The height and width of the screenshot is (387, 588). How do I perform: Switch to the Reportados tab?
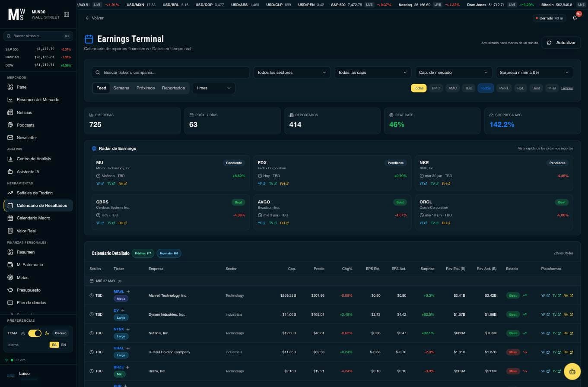pos(173,88)
